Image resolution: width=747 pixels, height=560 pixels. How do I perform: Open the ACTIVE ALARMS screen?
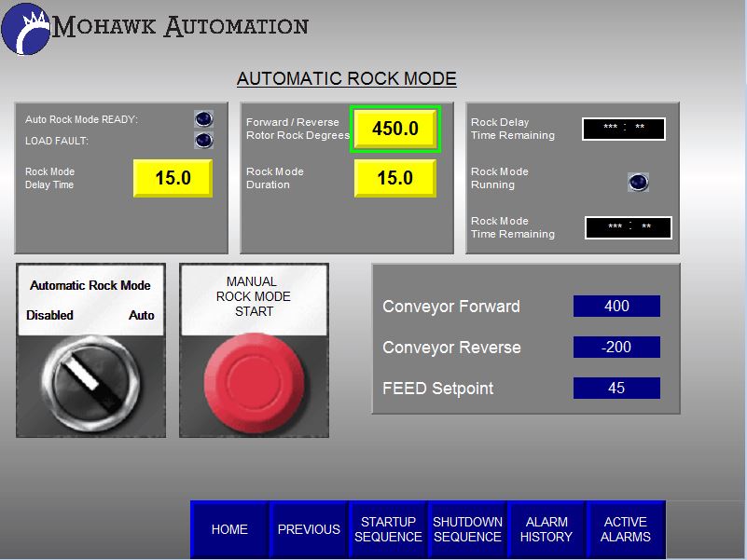(x=626, y=529)
